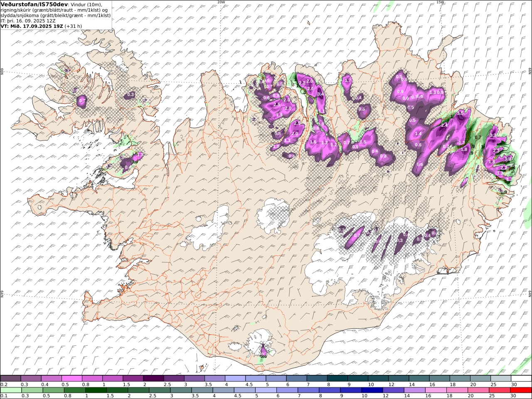Select top-row pink swatch between 0.5 and 0.8
This screenshot has width=532, height=399.
[72, 379]
